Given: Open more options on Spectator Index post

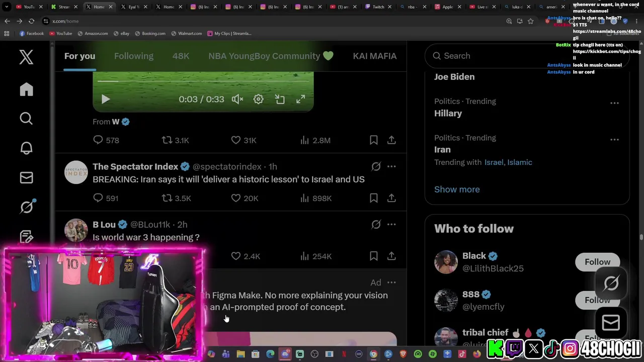Looking at the screenshot, I should coord(391,166).
